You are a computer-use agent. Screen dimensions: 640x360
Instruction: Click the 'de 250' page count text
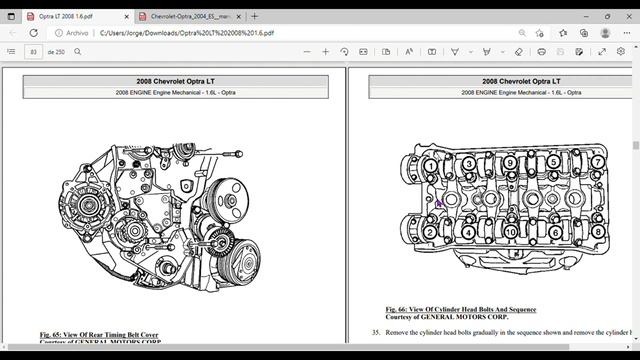(x=56, y=52)
